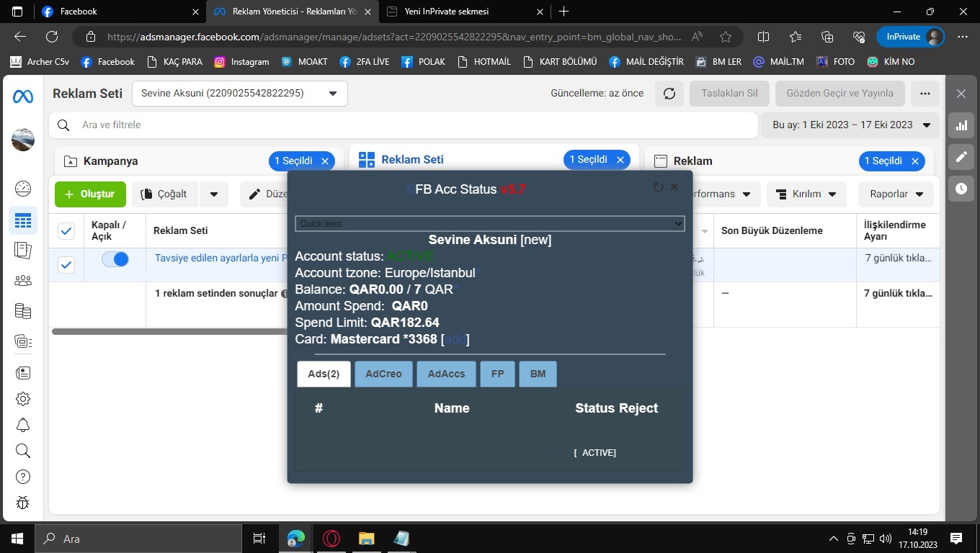
Task: Open the Instagram bookmark
Action: point(241,62)
